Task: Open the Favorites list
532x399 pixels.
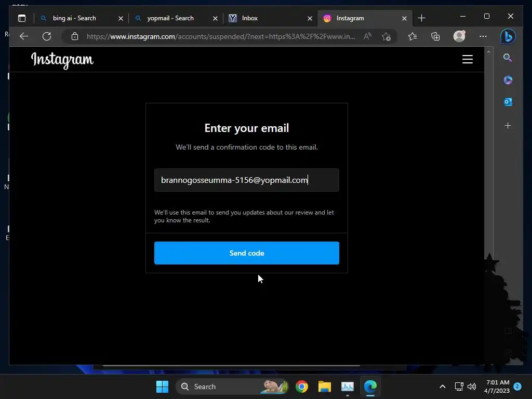Action: click(412, 36)
